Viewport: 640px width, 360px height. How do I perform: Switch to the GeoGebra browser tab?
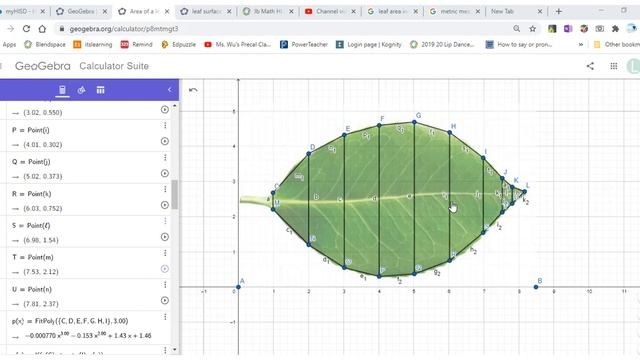tap(81, 11)
